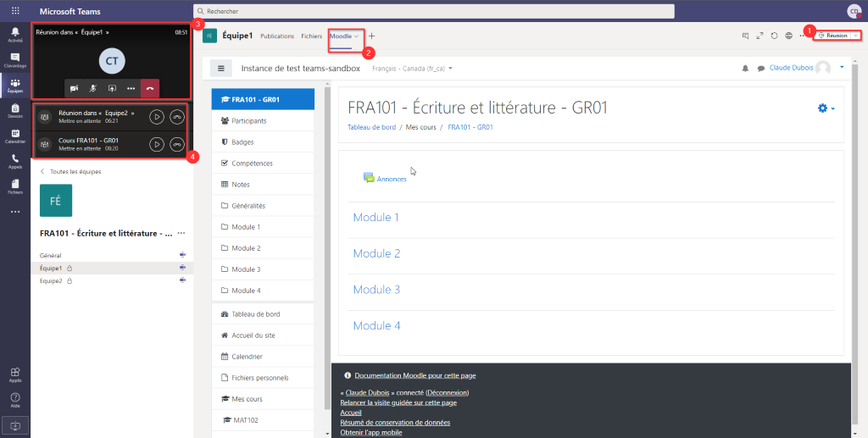Toggle camera in the Équipe1 meeting
This screenshot has height=438, width=868.
pos(74,88)
